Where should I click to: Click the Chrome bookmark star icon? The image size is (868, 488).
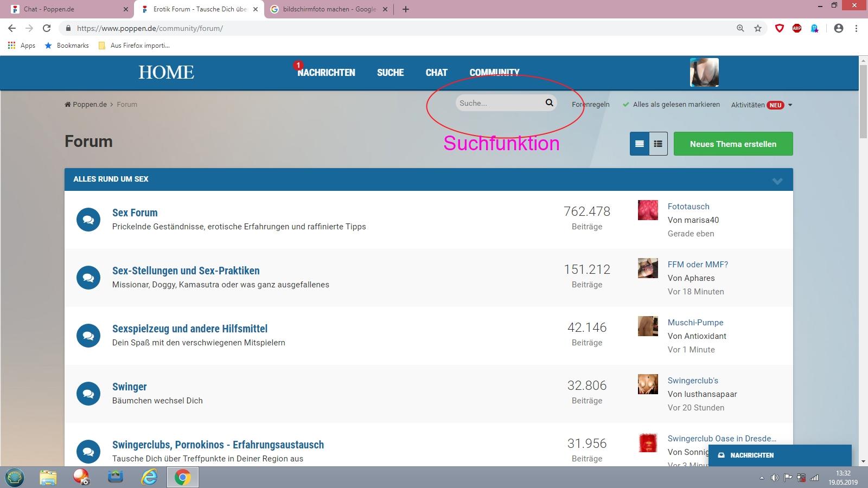(x=758, y=28)
